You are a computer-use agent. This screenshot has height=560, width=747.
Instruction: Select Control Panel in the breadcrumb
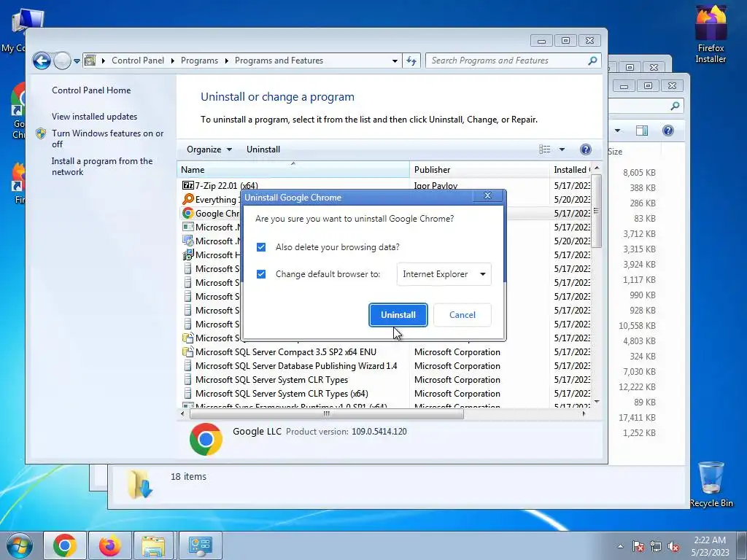coord(138,61)
